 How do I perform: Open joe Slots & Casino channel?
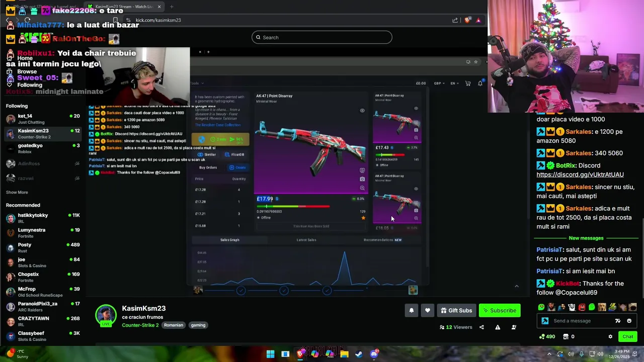pyautogui.click(x=43, y=262)
